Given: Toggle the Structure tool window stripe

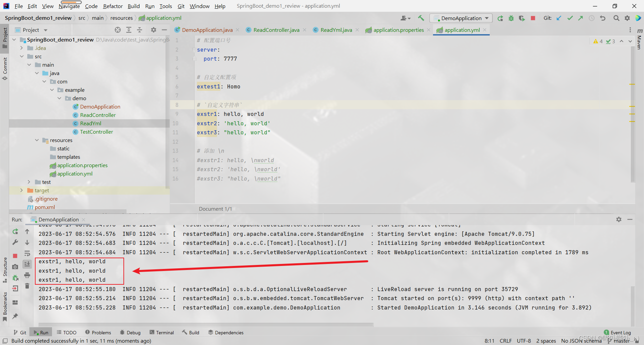Looking at the screenshot, I should point(5,270).
